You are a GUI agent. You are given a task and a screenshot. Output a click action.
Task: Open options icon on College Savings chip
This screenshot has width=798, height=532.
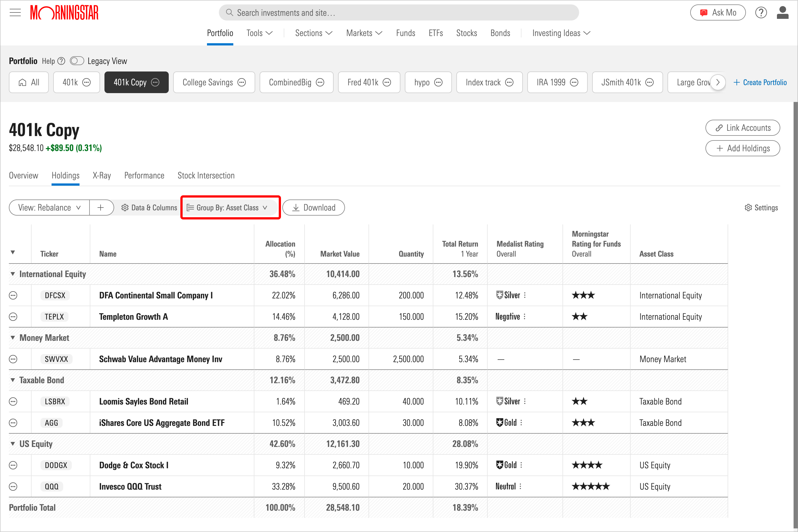click(242, 83)
